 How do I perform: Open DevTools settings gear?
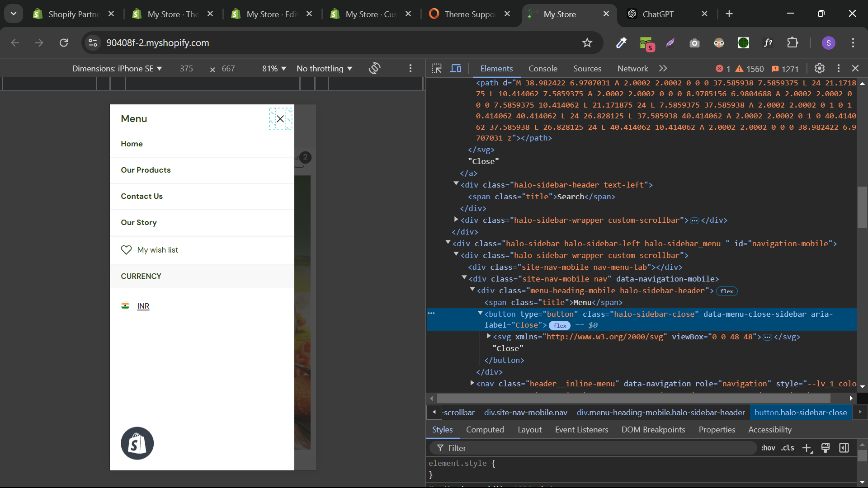819,68
